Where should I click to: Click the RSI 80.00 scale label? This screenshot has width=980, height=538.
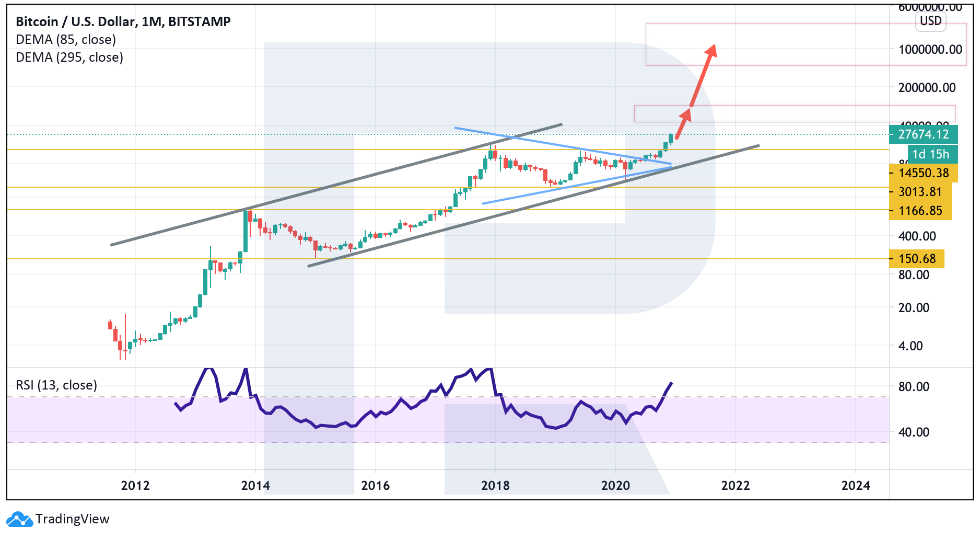coord(914,387)
